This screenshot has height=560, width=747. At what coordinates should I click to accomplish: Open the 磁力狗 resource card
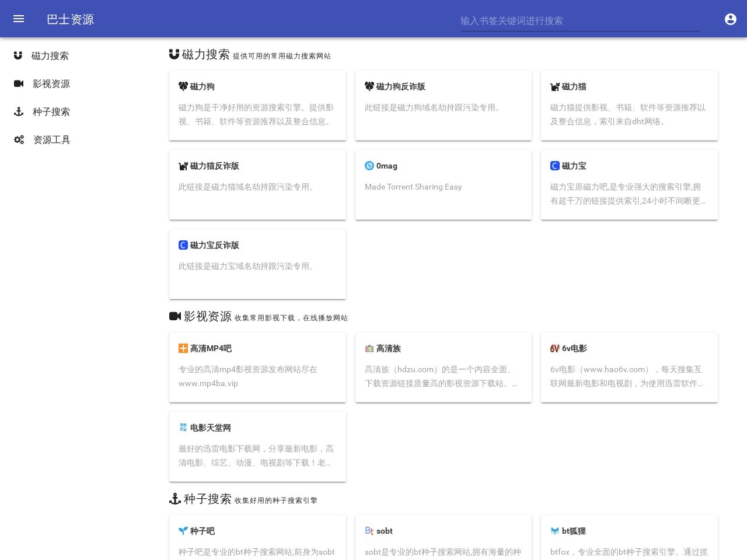point(257,105)
